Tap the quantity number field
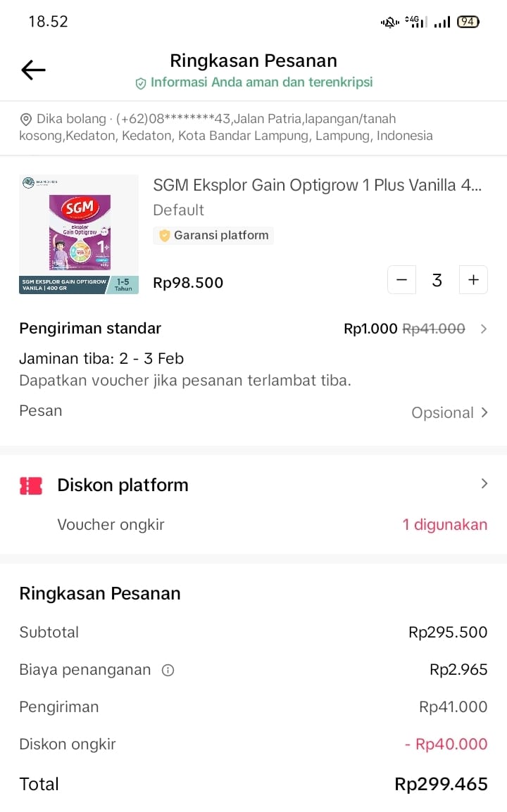The width and height of the screenshot is (507, 812). click(437, 280)
